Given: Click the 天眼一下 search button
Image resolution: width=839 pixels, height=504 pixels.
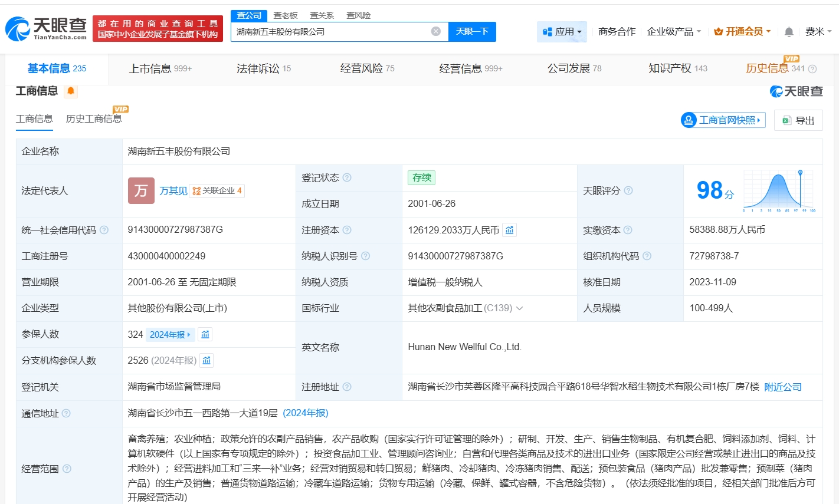Looking at the screenshot, I should coord(472,32).
